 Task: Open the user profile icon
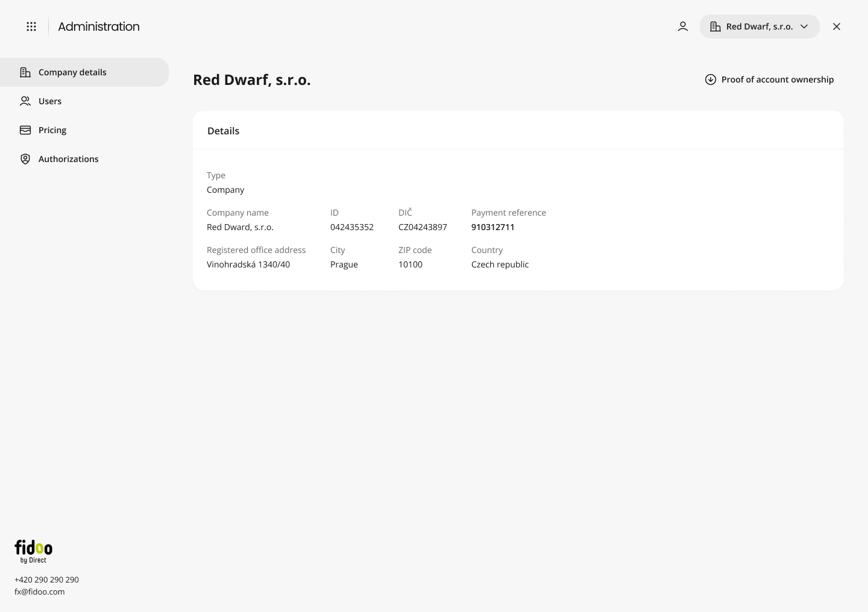[683, 27]
